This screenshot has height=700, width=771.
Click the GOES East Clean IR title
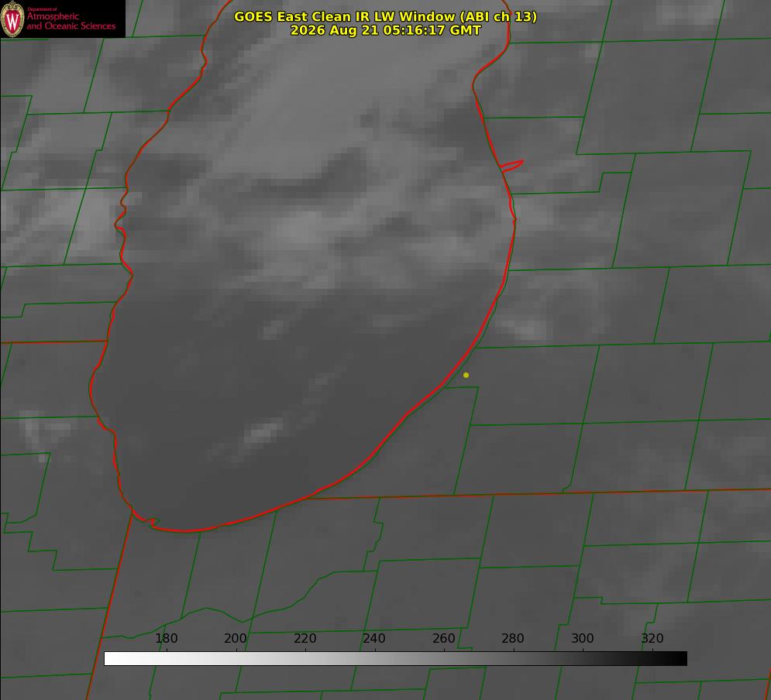385,16
